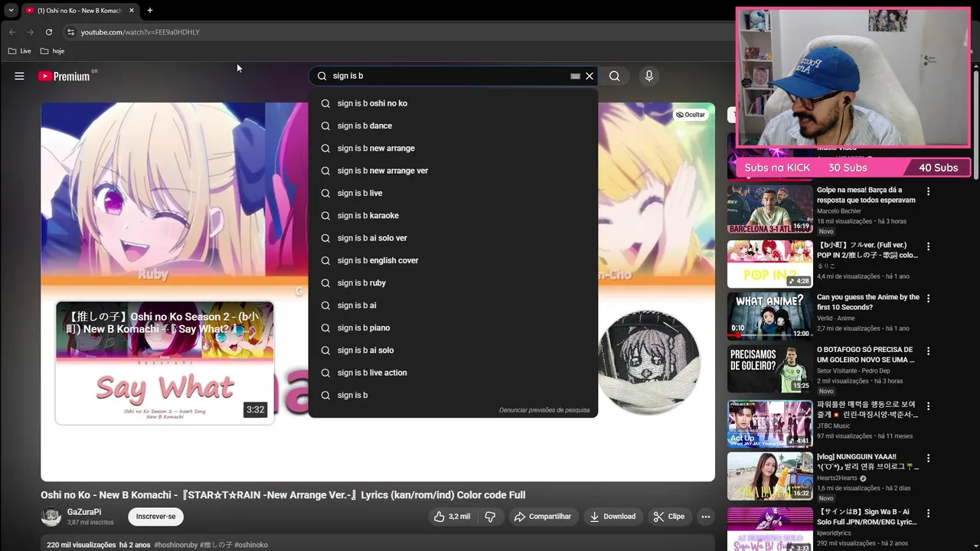The image size is (980, 551).
Task: Open the on-screen keyboard icon in search box
Action: (575, 76)
